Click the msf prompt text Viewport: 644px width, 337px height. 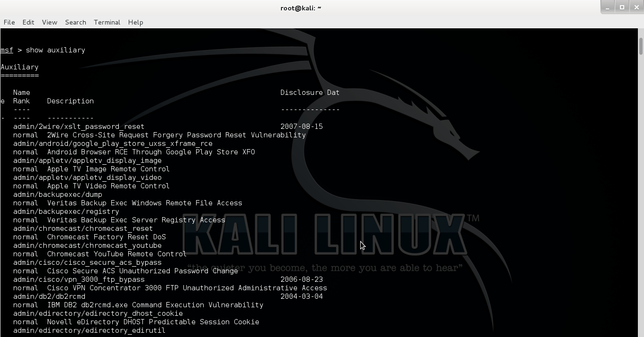tap(7, 50)
